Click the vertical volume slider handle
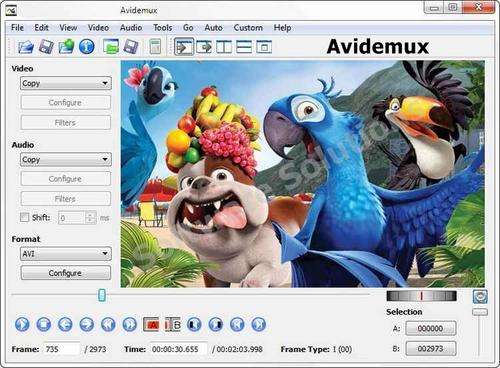Screen dimensions: 500x368 [x=480, y=312]
